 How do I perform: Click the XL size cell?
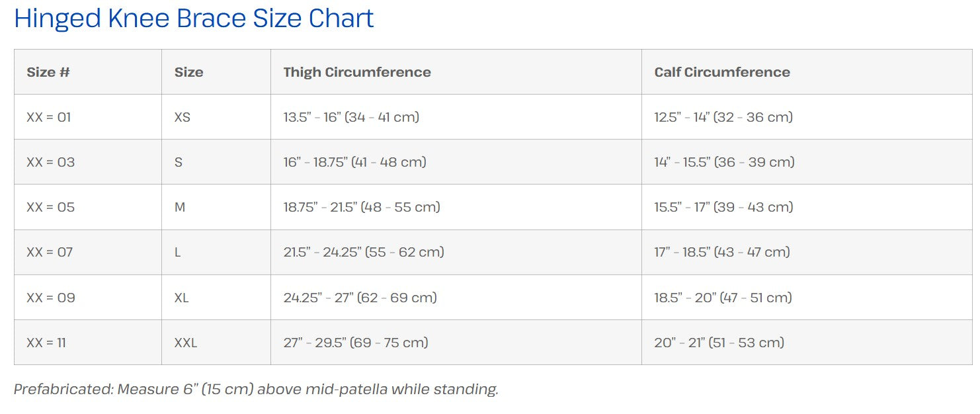181,298
